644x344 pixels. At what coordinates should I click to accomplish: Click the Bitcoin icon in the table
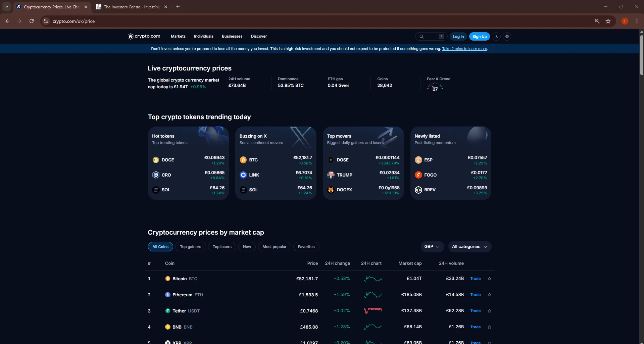click(x=168, y=279)
